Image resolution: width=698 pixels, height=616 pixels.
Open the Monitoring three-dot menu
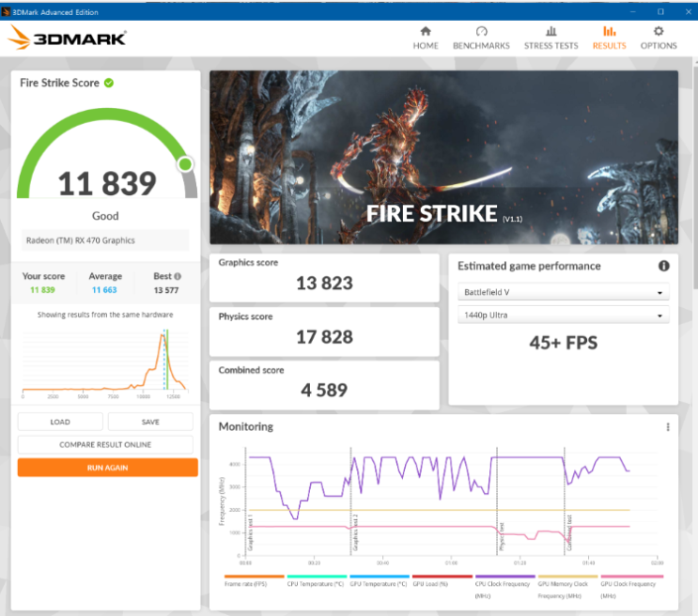[668, 427]
